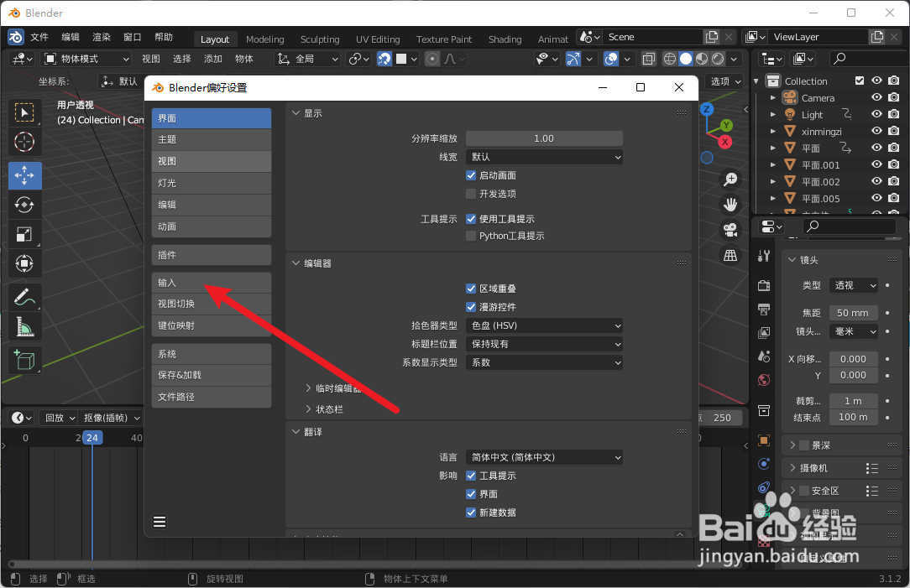The width and height of the screenshot is (910, 588).
Task: Toggle snapping magnet icon in header
Action: tap(384, 59)
